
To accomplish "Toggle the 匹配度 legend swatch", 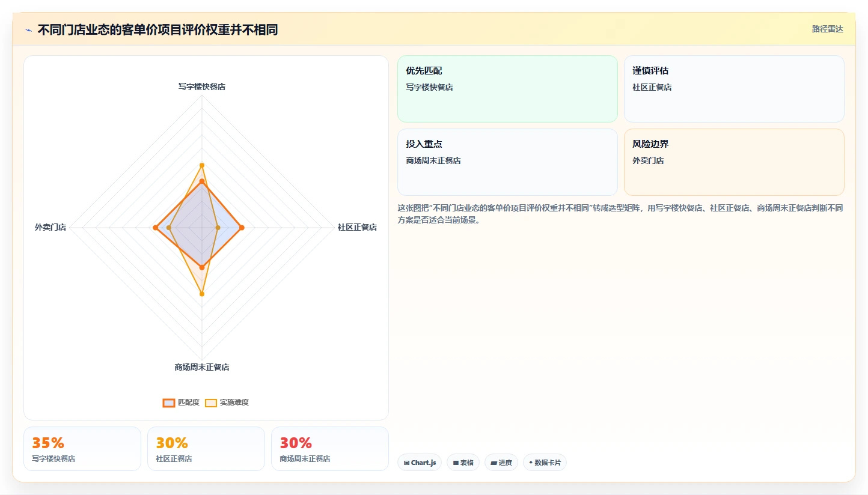I will [x=169, y=402].
